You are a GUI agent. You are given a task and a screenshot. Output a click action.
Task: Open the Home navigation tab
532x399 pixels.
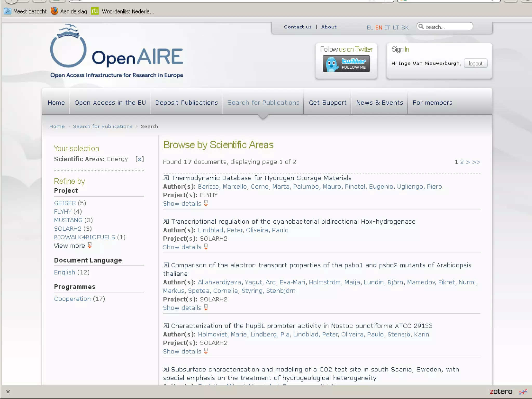(56, 103)
